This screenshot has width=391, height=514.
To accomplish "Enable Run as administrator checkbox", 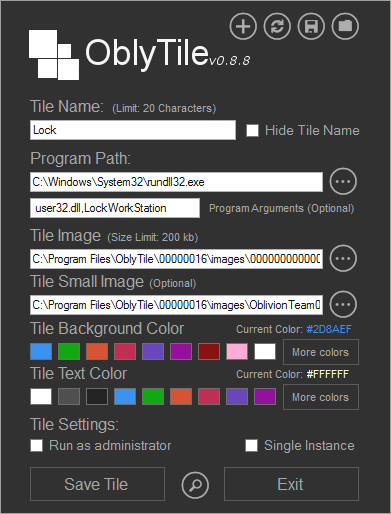I will 36,445.
